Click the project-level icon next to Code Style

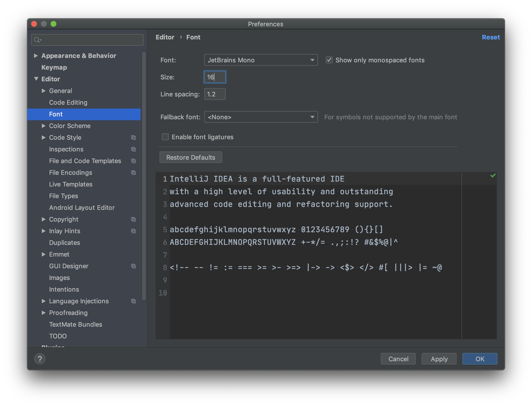pyautogui.click(x=133, y=138)
